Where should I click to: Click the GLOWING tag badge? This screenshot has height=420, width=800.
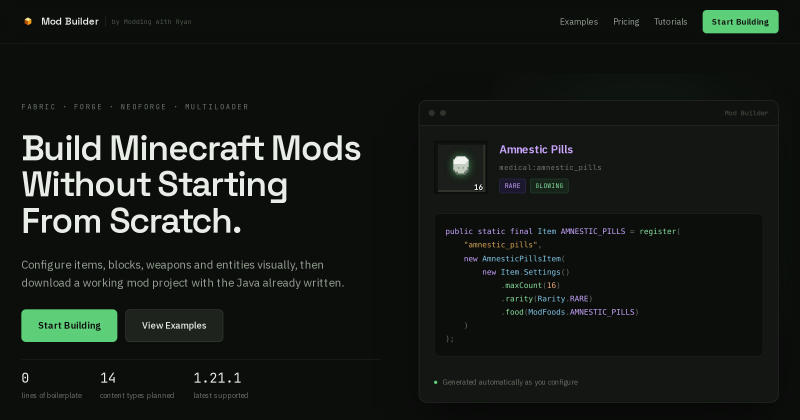click(x=549, y=186)
